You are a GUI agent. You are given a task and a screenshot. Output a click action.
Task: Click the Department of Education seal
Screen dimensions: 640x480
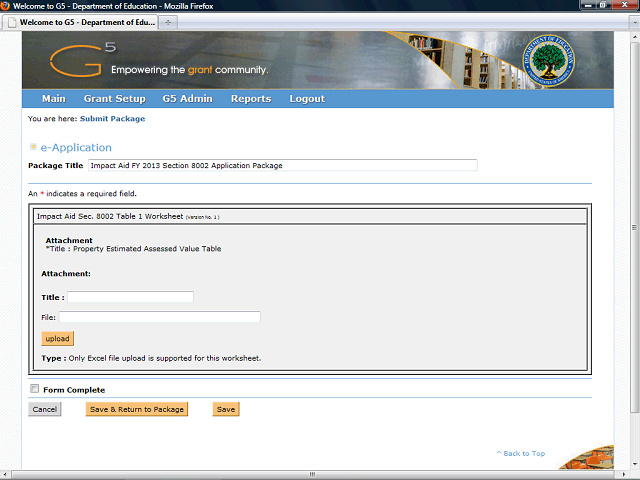(x=549, y=60)
